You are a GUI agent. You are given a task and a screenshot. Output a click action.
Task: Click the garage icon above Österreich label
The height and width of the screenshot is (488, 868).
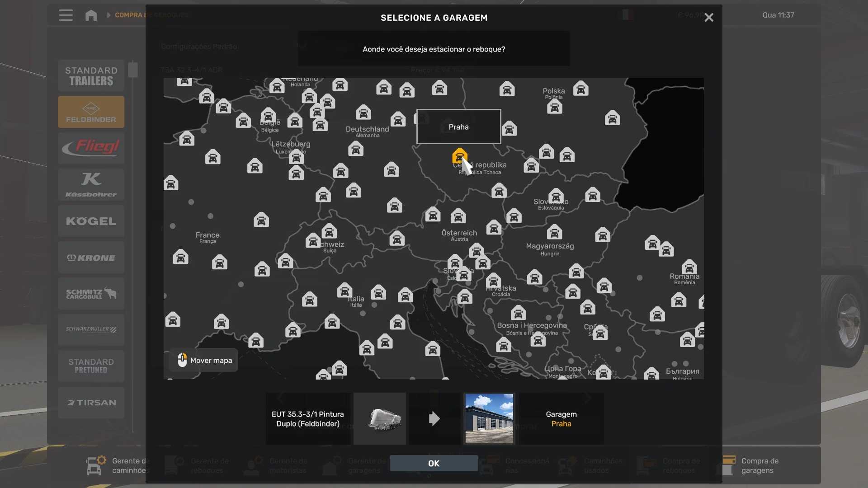tap(458, 216)
